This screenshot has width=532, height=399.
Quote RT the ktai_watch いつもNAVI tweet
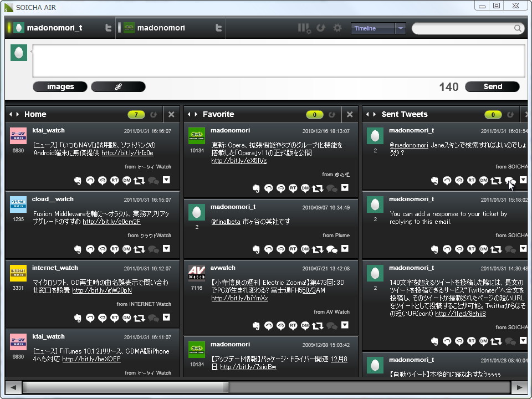114,181
